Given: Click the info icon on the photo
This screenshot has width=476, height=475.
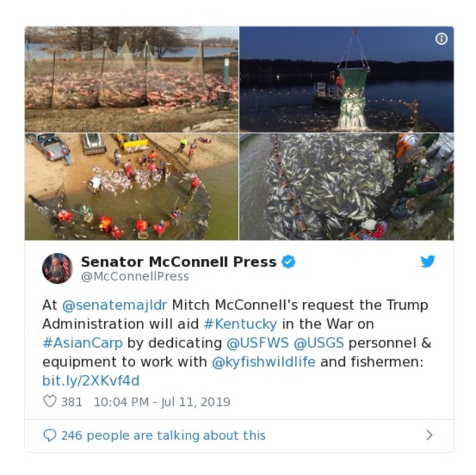Looking at the screenshot, I should (441, 39).
